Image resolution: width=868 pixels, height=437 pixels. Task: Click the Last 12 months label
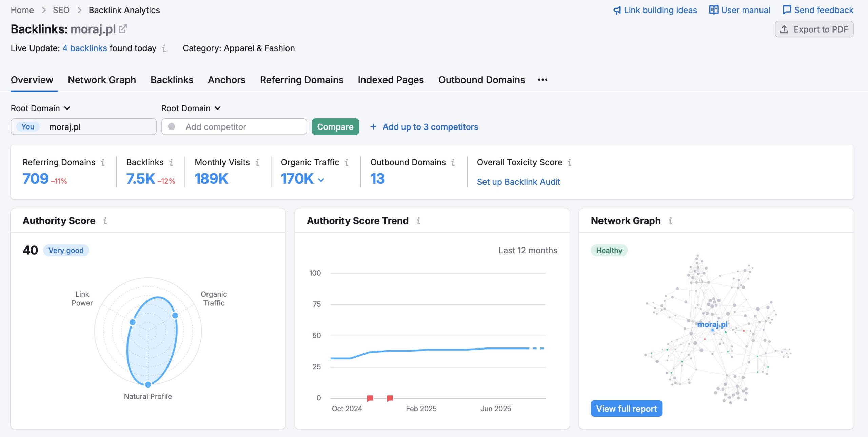[528, 251]
